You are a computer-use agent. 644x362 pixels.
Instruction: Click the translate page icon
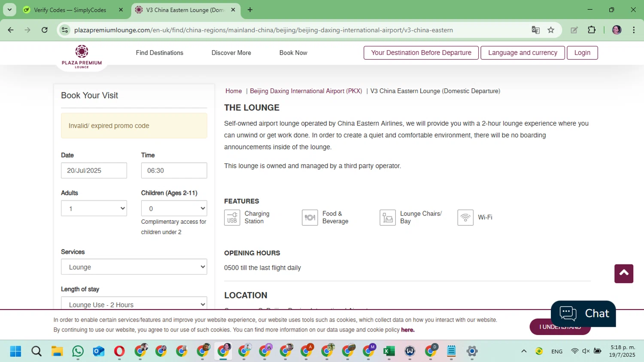tap(535, 30)
